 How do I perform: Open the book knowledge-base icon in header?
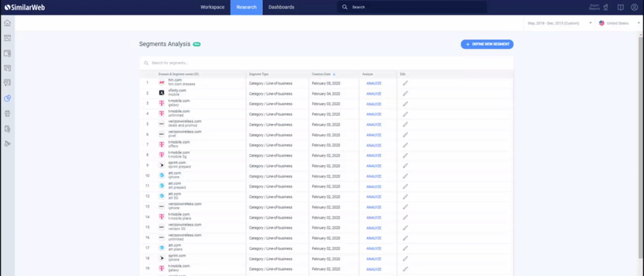pos(620,7)
